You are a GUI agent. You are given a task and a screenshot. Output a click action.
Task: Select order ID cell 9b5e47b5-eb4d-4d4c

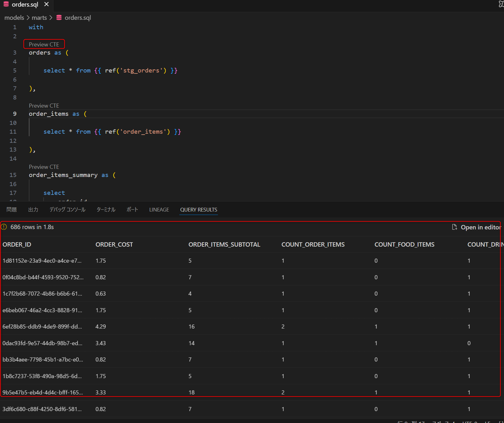[x=43, y=393]
